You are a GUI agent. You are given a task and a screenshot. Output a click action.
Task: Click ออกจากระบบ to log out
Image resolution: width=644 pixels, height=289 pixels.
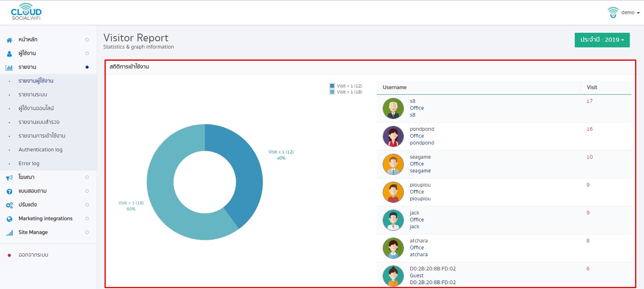point(33,255)
